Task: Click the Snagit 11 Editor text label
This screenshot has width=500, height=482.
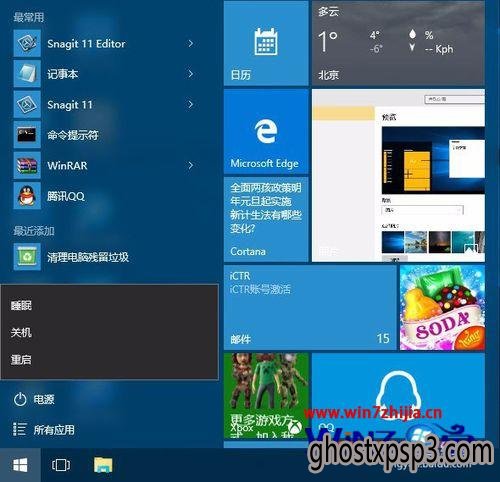Action: 86,44
